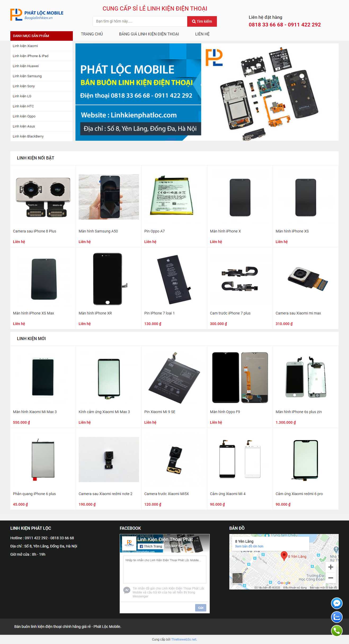Viewport: 349px width, 644px height.
Task: Open the TRANG CHỦ menu item
Action: [x=92, y=34]
